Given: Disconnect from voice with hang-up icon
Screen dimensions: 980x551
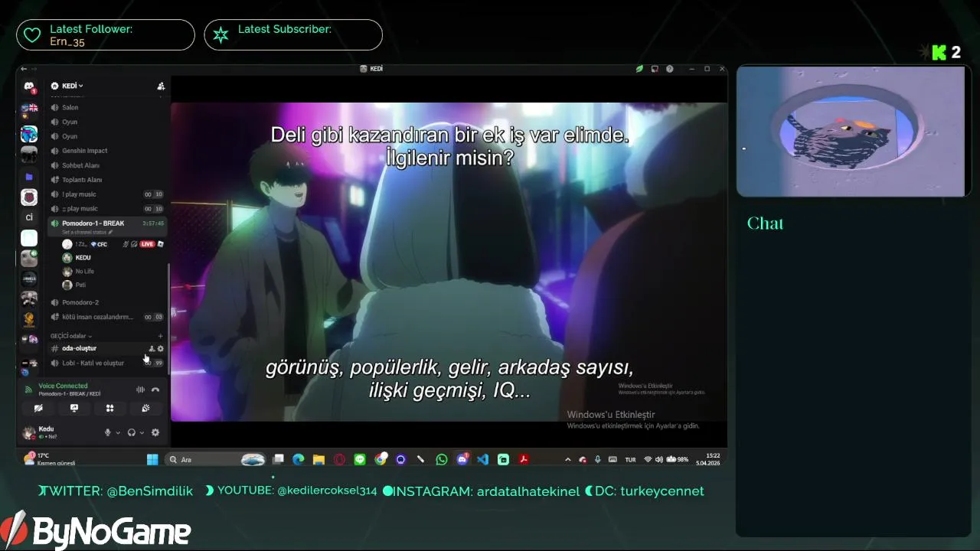Looking at the screenshot, I should coord(155,390).
